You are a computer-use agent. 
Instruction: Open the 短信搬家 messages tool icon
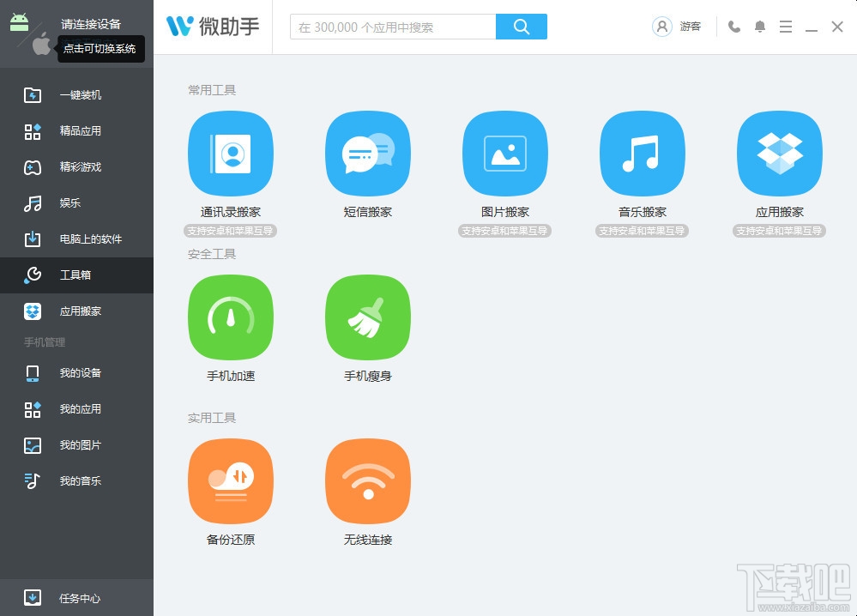tap(368, 154)
